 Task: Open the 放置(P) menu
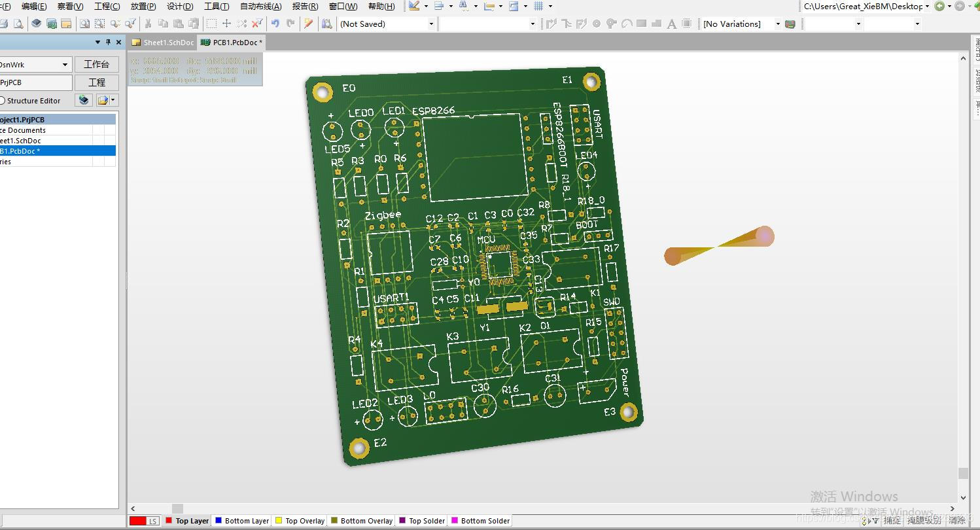[x=143, y=7]
